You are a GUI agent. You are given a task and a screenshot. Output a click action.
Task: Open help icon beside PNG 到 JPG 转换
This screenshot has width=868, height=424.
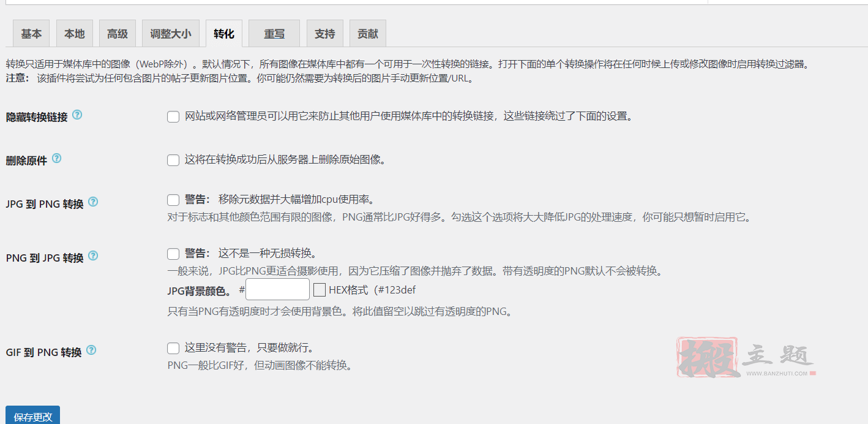point(93,256)
